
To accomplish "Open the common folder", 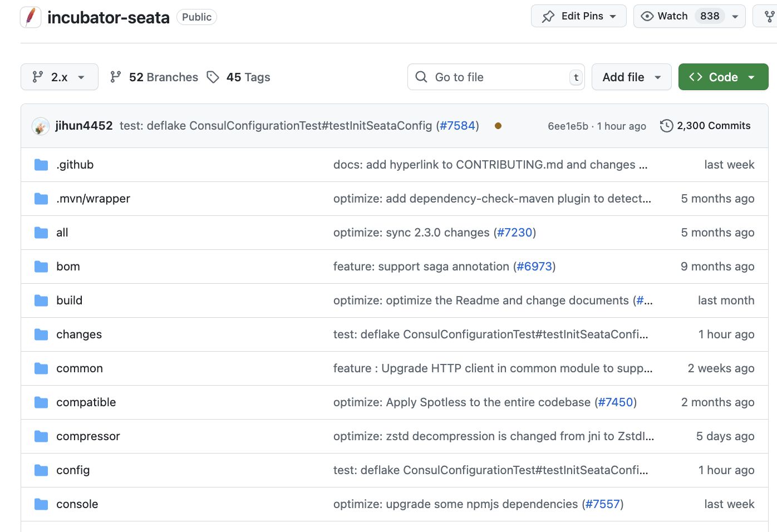I will point(80,368).
